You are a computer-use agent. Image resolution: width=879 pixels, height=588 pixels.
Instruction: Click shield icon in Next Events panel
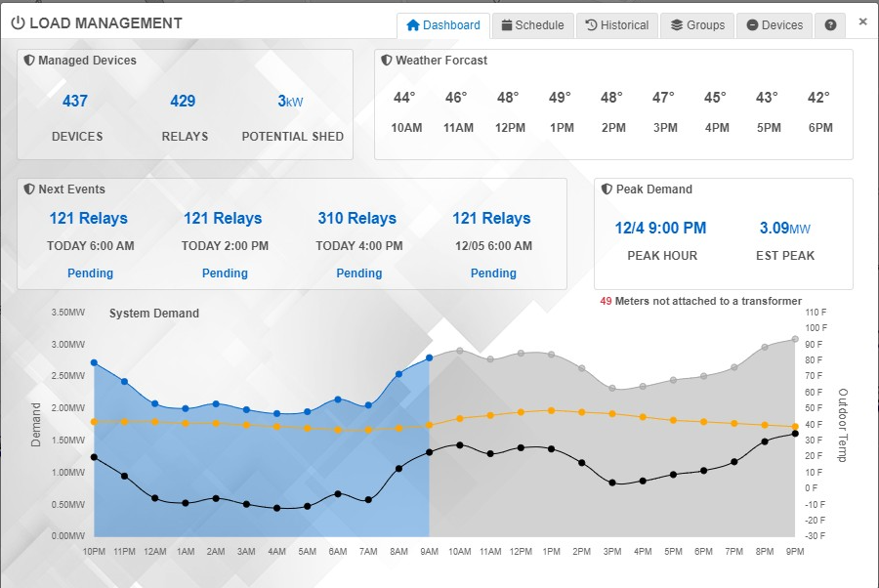[x=29, y=189]
